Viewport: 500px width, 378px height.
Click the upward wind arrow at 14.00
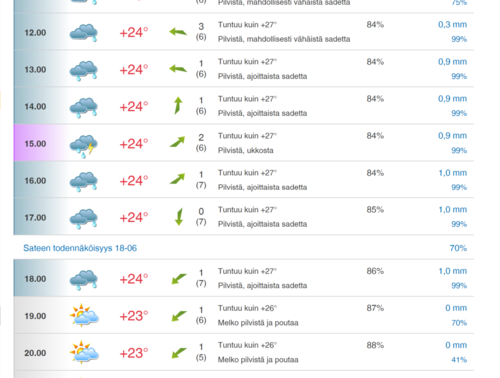[178, 105]
